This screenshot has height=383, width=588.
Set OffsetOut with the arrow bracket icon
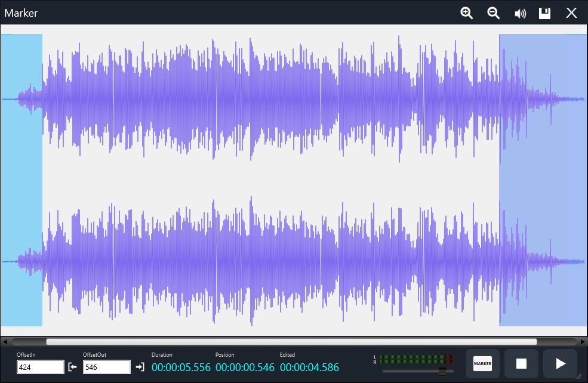(140, 367)
